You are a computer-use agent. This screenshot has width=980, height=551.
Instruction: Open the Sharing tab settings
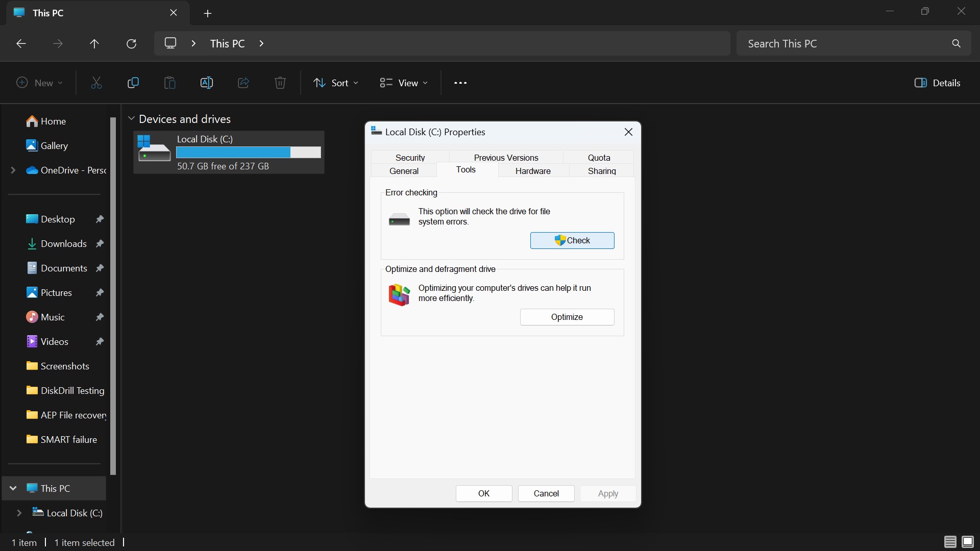coord(601,170)
